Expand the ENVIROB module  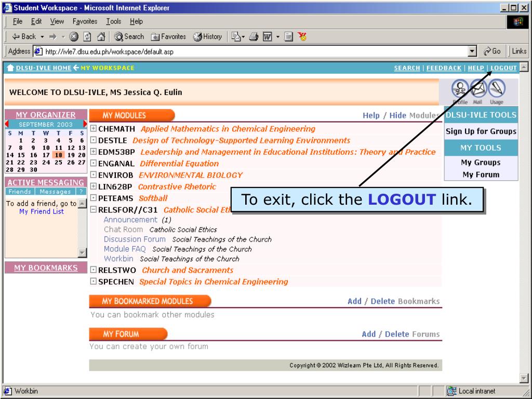[94, 175]
